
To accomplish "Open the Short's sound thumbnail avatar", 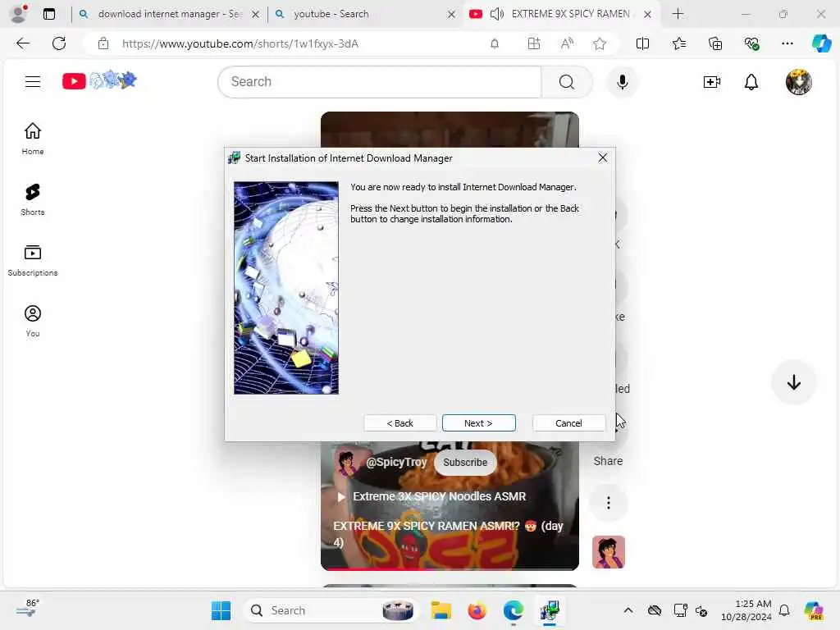I will point(608,552).
